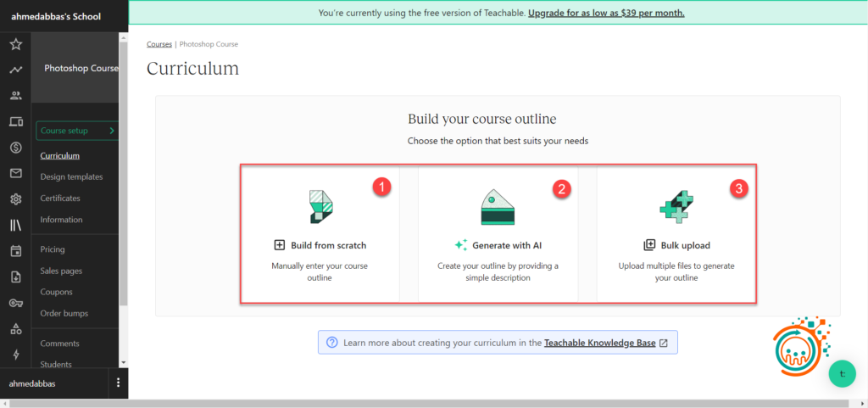The height and width of the screenshot is (408, 868).
Task: Click the users group icon in sidebar
Action: point(15,96)
